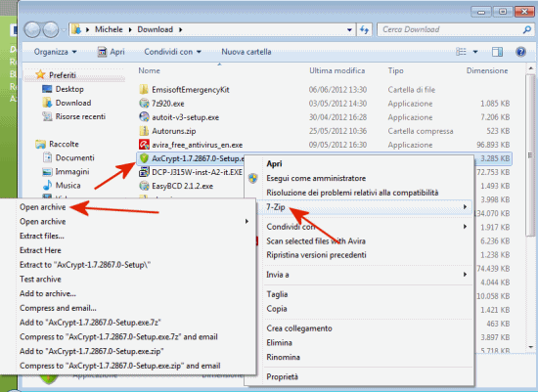
Task: Click the Download breadcrumb segment
Action: click(x=156, y=30)
